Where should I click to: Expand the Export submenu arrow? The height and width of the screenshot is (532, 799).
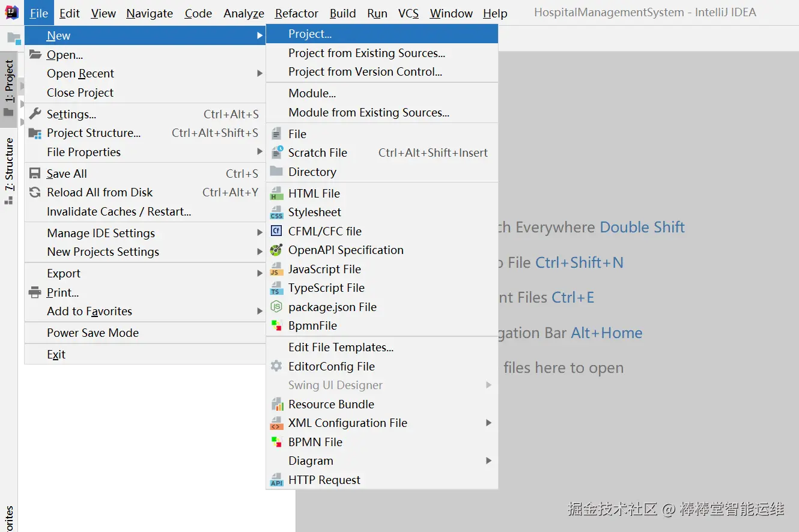point(260,274)
